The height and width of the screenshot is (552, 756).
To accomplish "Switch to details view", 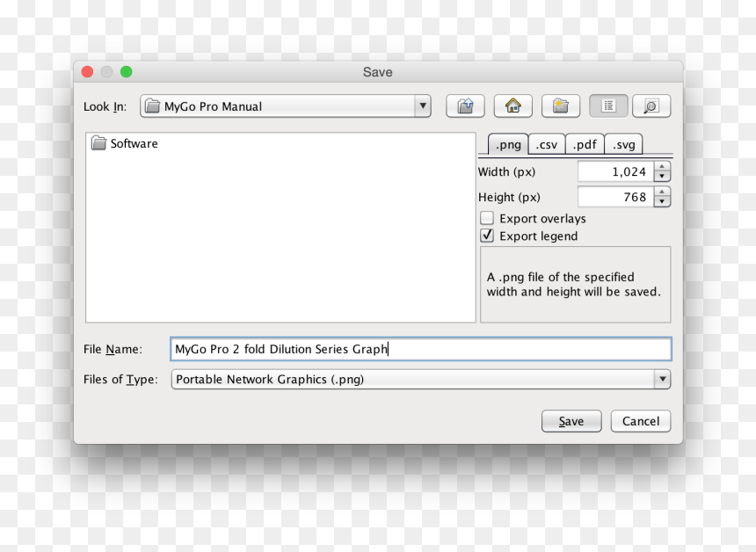I will pyautogui.click(x=651, y=106).
